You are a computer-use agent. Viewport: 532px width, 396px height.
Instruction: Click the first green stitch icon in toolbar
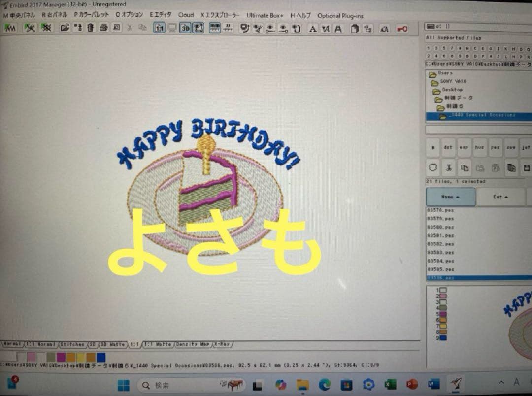pyautogui.click(x=10, y=28)
